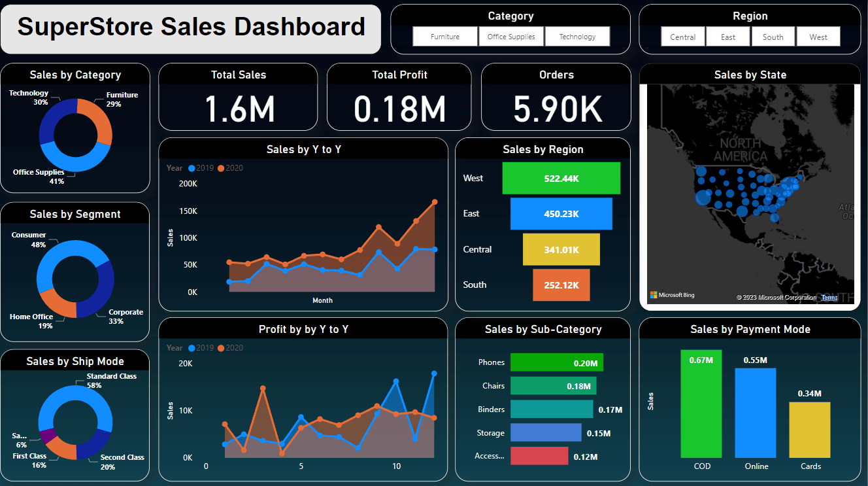Viewport: 868px width, 486px height.
Task: Select the red Accessories bar in Sub-Category chart
Action: [x=539, y=456]
